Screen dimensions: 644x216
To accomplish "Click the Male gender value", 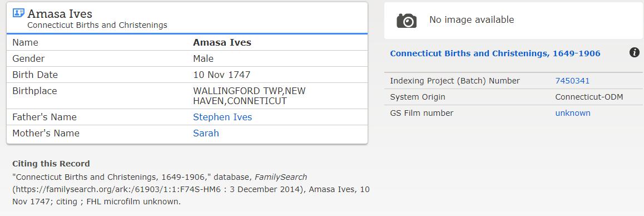I will point(204,59).
